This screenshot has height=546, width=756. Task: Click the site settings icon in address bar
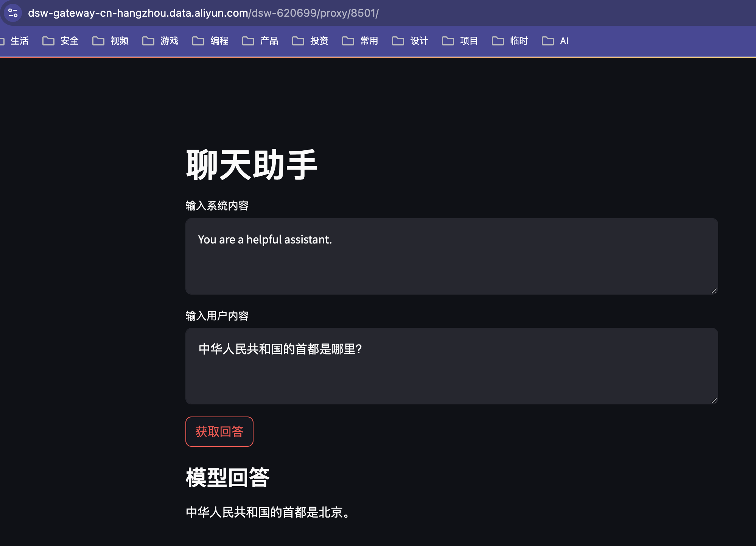pyautogui.click(x=13, y=13)
